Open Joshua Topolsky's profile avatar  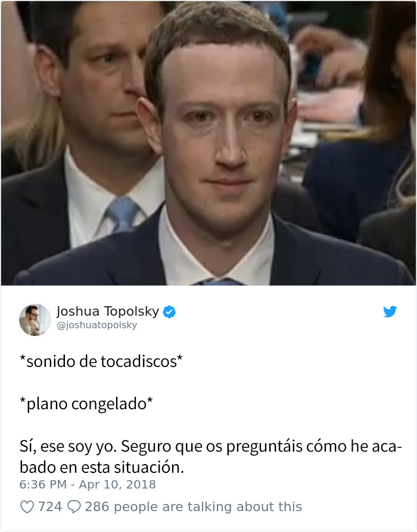point(35,320)
